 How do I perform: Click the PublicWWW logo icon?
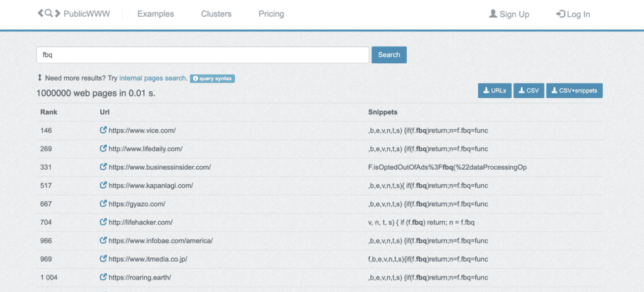48,14
